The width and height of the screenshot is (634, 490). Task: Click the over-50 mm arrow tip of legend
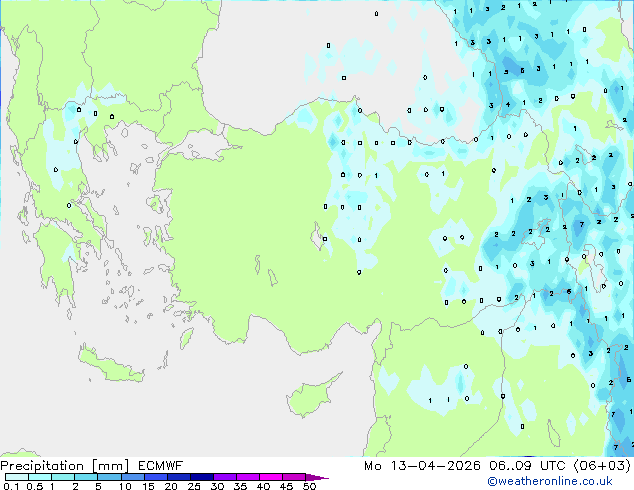coord(317,477)
